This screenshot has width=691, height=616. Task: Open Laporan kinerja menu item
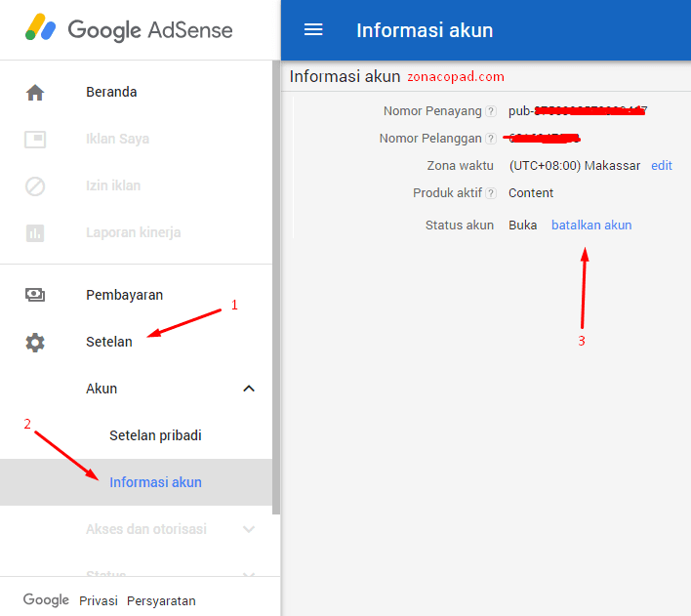(x=134, y=232)
